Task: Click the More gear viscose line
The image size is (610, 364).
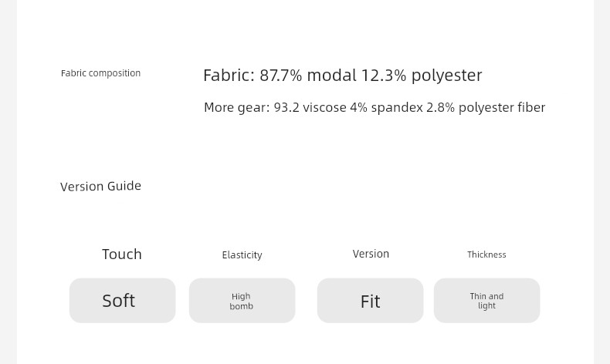Action: (x=374, y=107)
